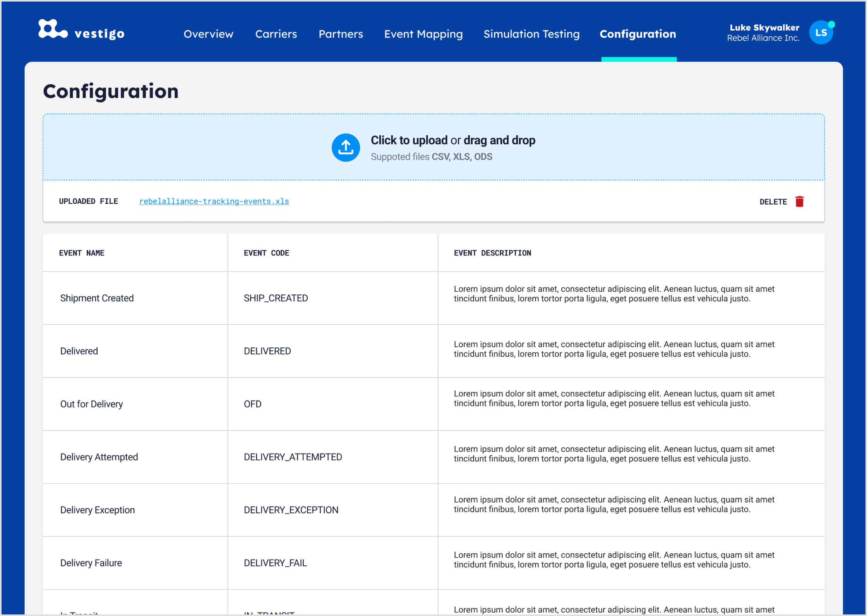Open the Event Mapping page
Image resolution: width=867 pixels, height=616 pixels.
point(423,34)
